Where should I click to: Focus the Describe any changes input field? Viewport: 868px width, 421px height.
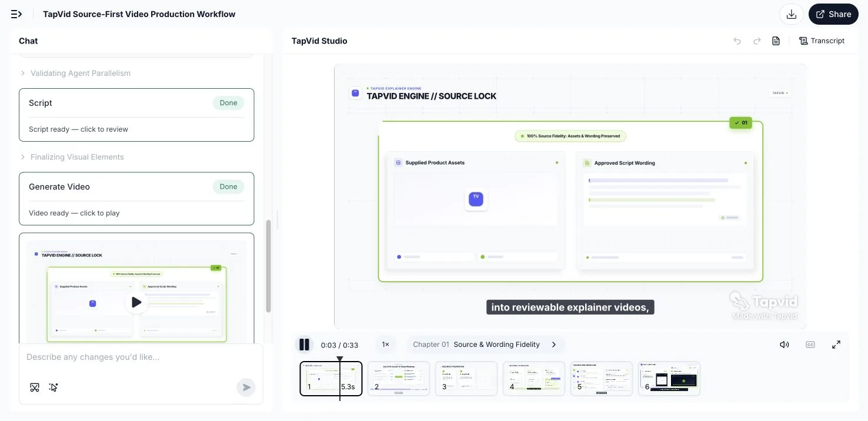[x=141, y=357]
